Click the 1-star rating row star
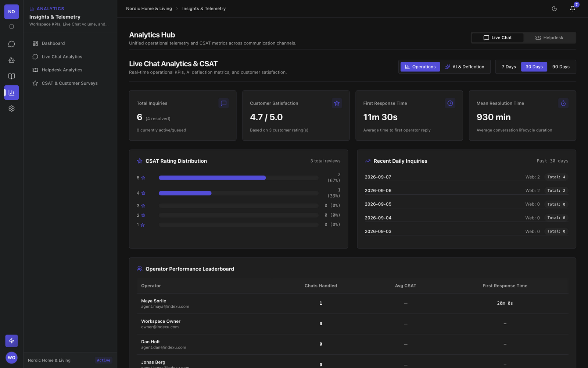Image resolution: width=588 pixels, height=368 pixels. [x=143, y=225]
